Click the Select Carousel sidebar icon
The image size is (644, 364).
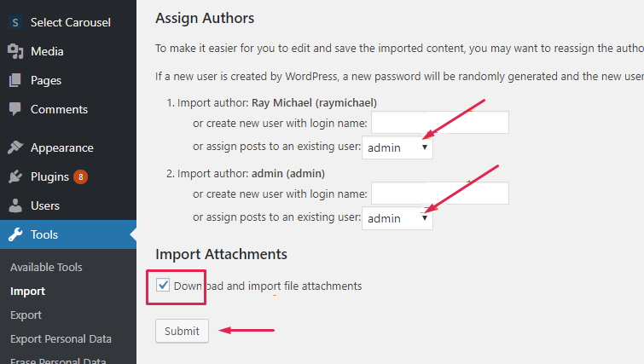pyautogui.click(x=15, y=22)
